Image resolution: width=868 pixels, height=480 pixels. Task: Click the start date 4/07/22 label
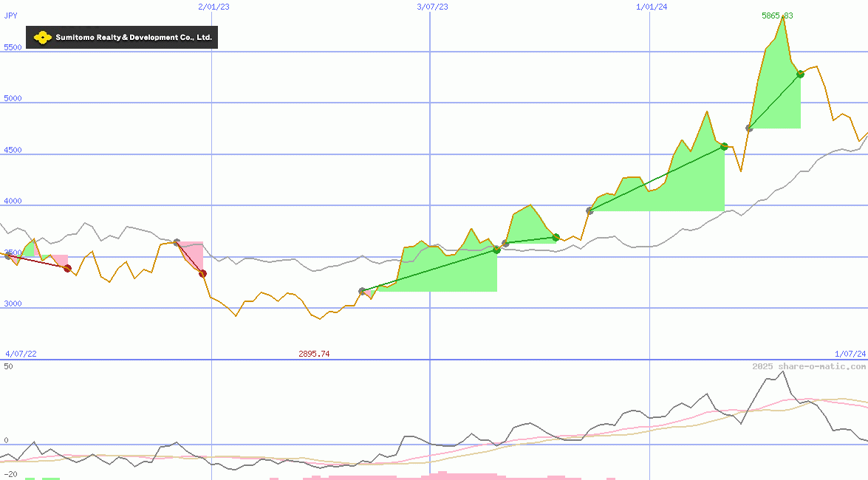click(21, 354)
